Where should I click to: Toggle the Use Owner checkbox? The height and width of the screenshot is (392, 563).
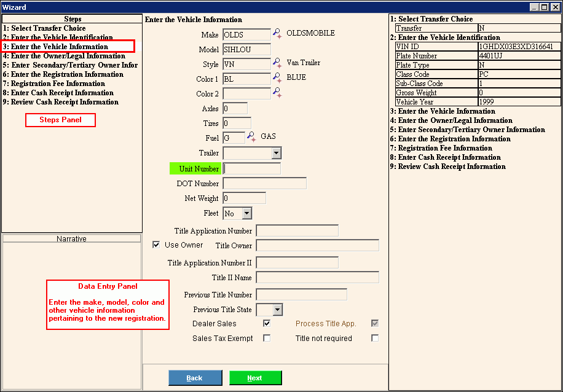156,245
